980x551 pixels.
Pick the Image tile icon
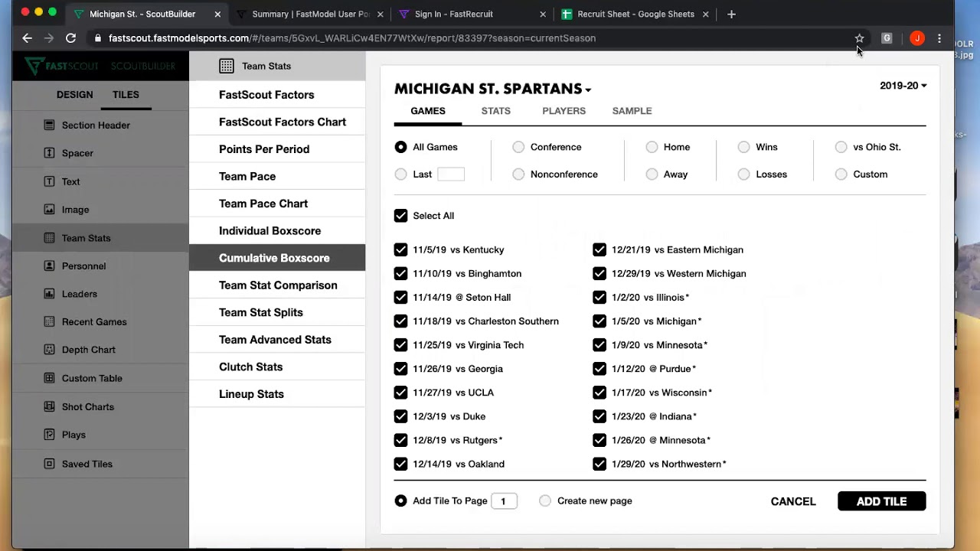(x=49, y=209)
